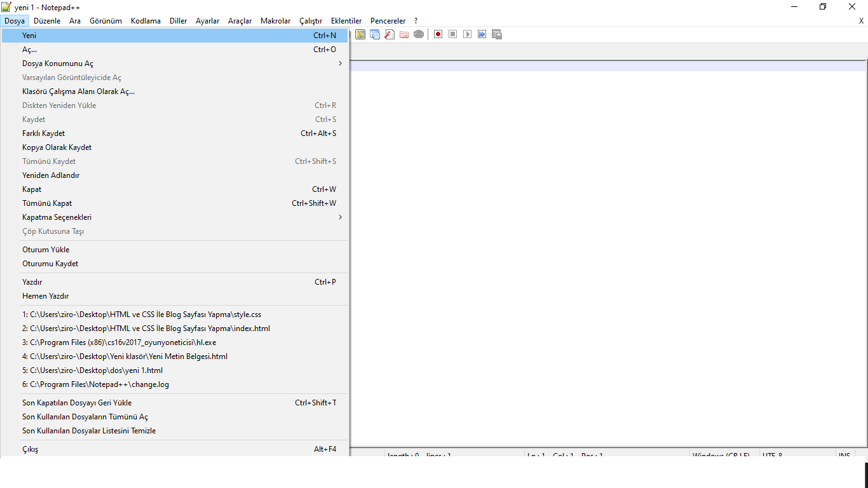Viewport: 868px width, 488px height.
Task: Click Varsayılan Görüntüleyicide Aç entry
Action: (x=175, y=78)
